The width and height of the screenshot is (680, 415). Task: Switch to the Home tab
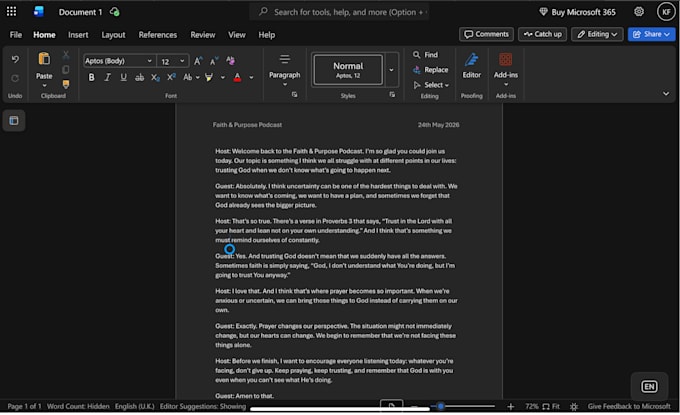(44, 35)
